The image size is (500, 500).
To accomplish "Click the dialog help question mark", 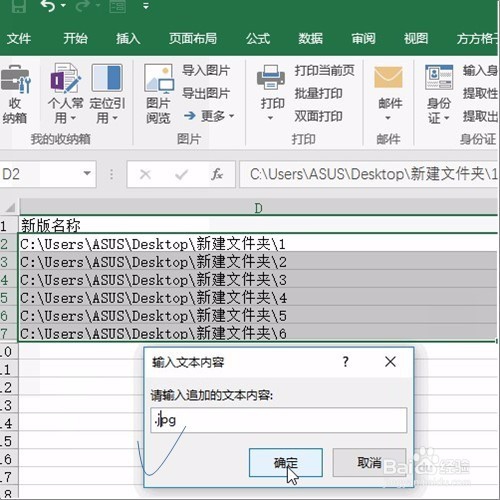I will point(346,362).
